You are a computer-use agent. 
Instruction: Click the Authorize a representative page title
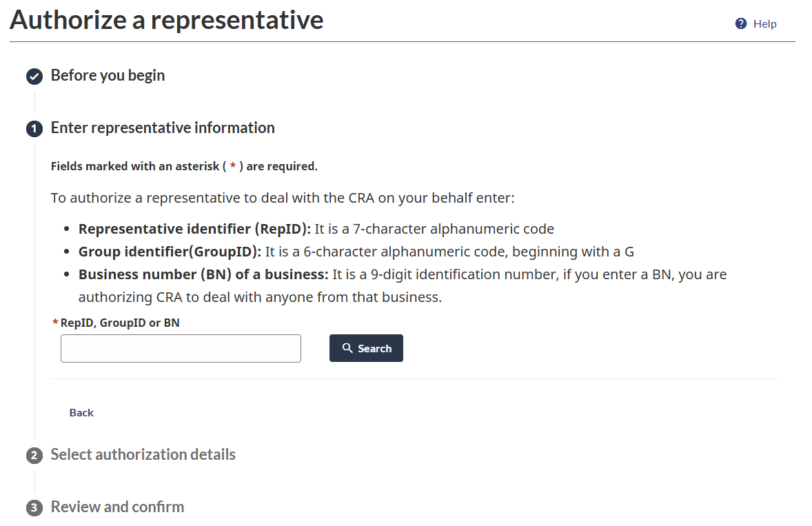click(166, 20)
